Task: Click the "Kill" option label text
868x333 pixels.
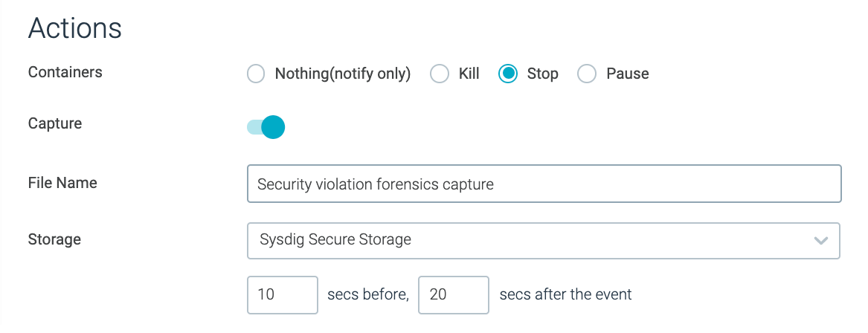Action: coord(469,74)
